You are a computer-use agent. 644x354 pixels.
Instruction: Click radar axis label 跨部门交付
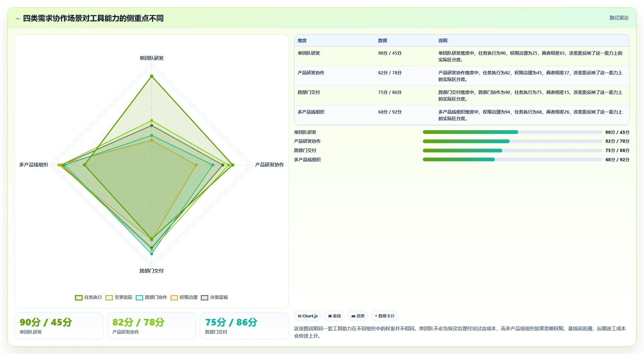[x=151, y=271]
